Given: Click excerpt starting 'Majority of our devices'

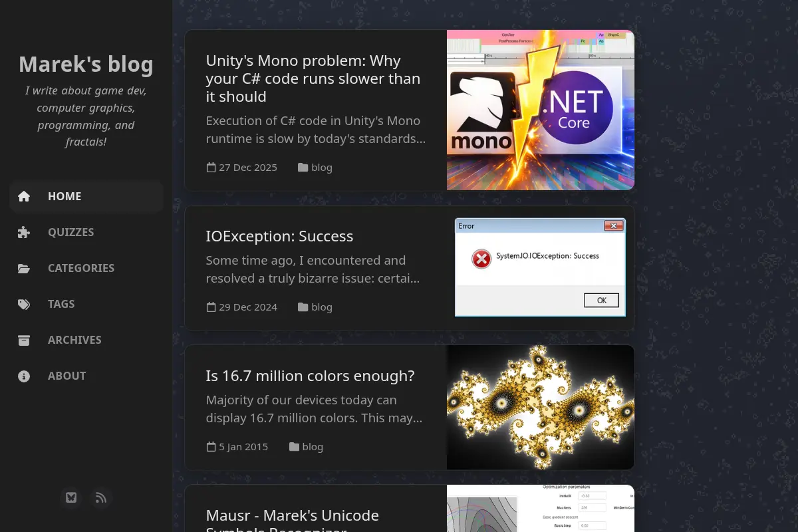Looking at the screenshot, I should point(315,409).
